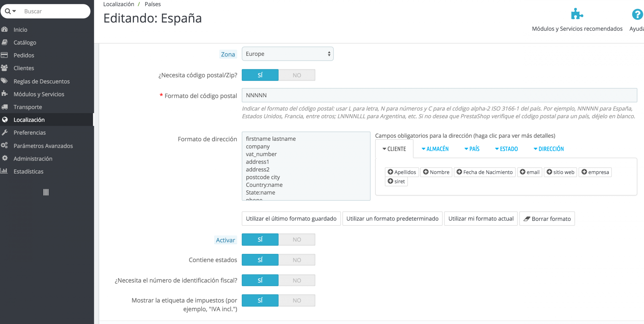Expand the ALMACÉN fields tab
The image size is (644, 324).
tap(435, 149)
